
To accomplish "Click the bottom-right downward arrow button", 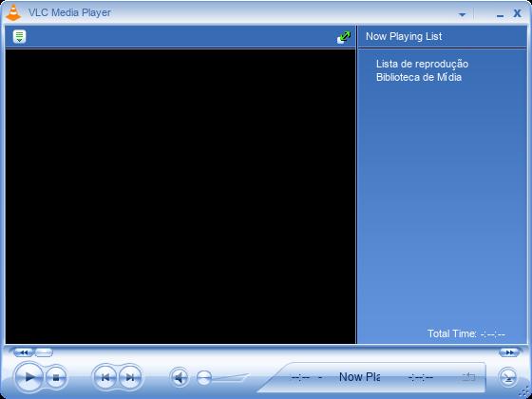I will click(x=508, y=377).
